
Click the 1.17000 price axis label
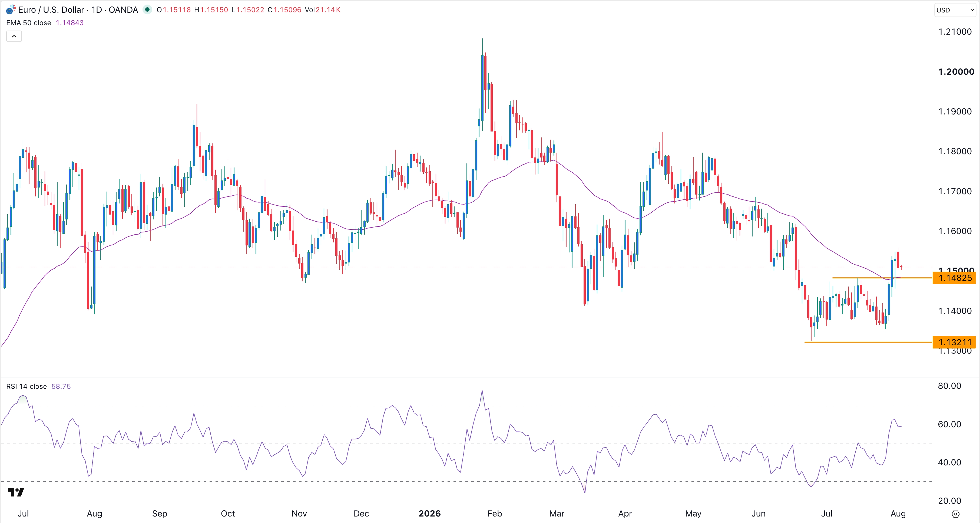click(955, 192)
